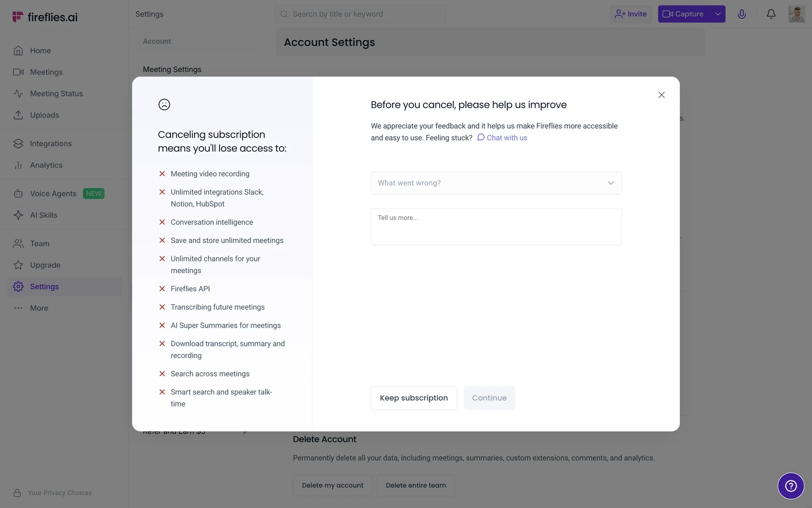Click the Settings gear icon in sidebar
Viewport: 812px width, 508px height.
click(x=18, y=287)
